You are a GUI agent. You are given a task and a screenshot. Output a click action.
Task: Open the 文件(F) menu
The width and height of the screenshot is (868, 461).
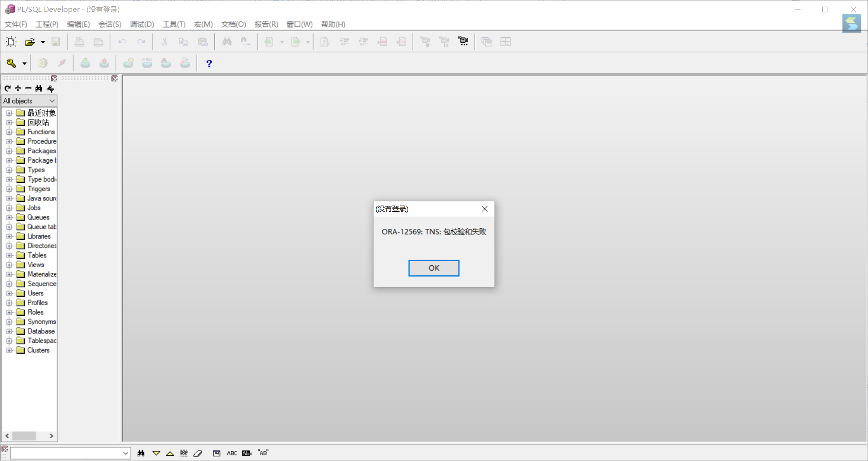tap(16, 24)
